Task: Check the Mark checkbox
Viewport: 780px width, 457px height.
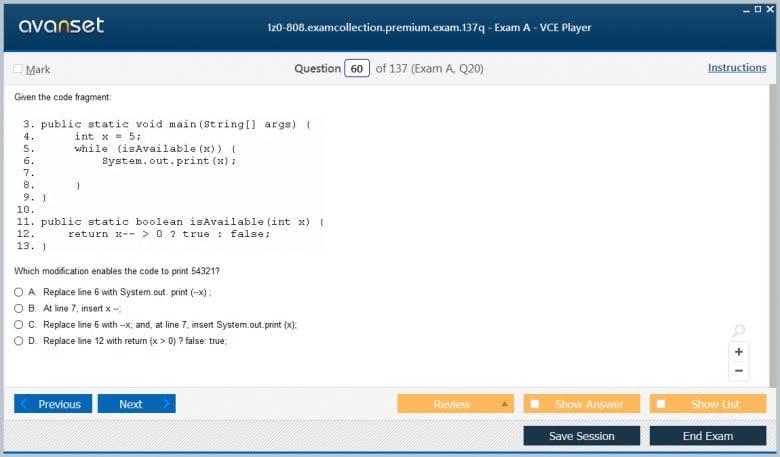Action: click(x=18, y=69)
